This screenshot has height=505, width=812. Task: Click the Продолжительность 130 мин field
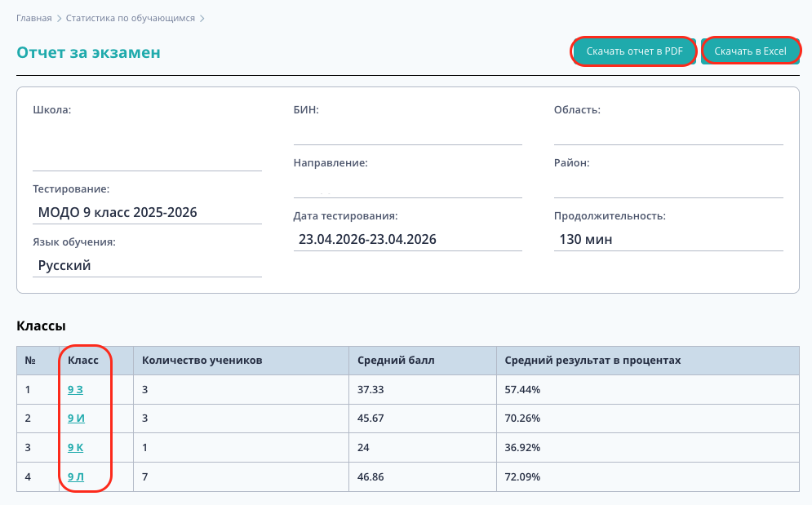pos(668,239)
